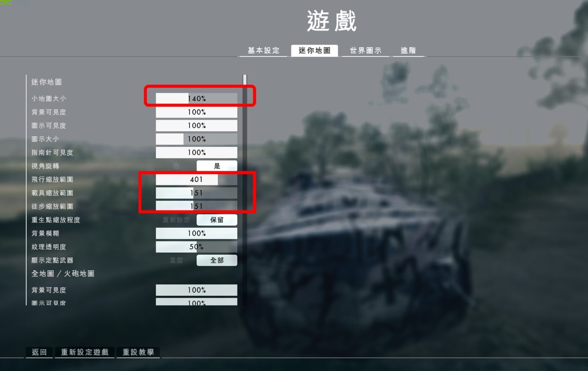
Task: Click the 紋理透明度 slider at 50%
Action: pos(197,247)
